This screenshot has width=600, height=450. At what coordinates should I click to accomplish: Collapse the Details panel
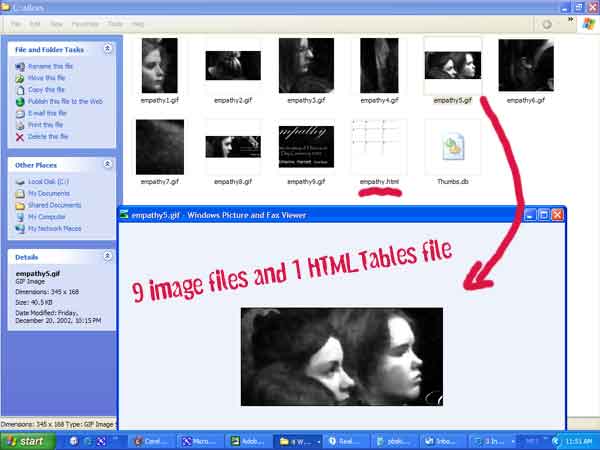tap(107, 256)
